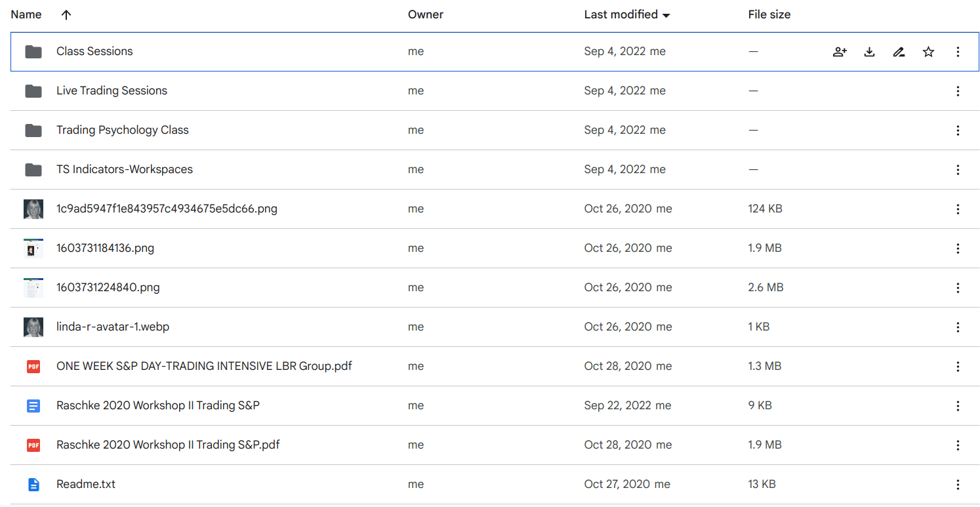The width and height of the screenshot is (980, 507).
Task: Click the Google Docs icon for Raschke Workshop
Action: [33, 406]
